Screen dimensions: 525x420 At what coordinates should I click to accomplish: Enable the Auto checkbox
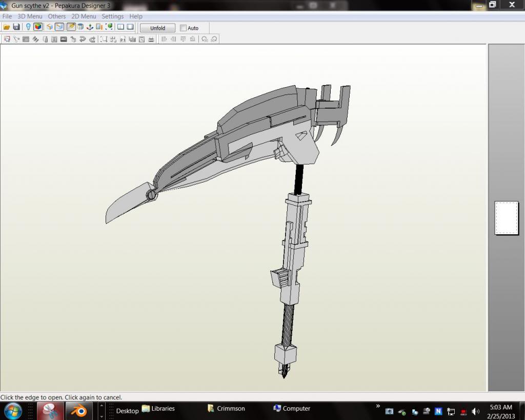coord(183,28)
